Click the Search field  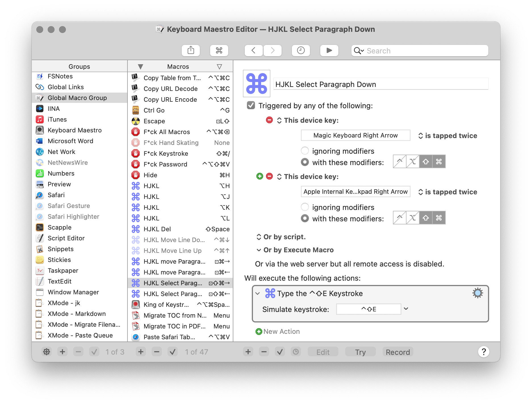pos(420,51)
